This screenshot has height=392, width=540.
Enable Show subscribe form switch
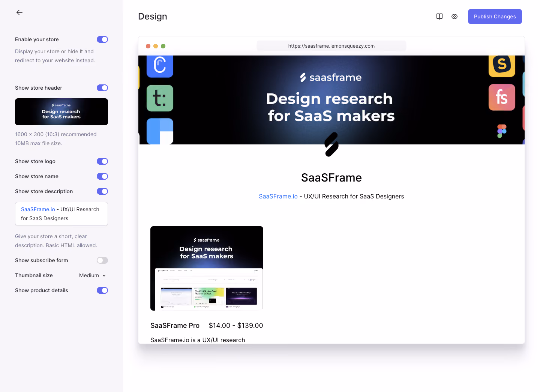point(102,260)
